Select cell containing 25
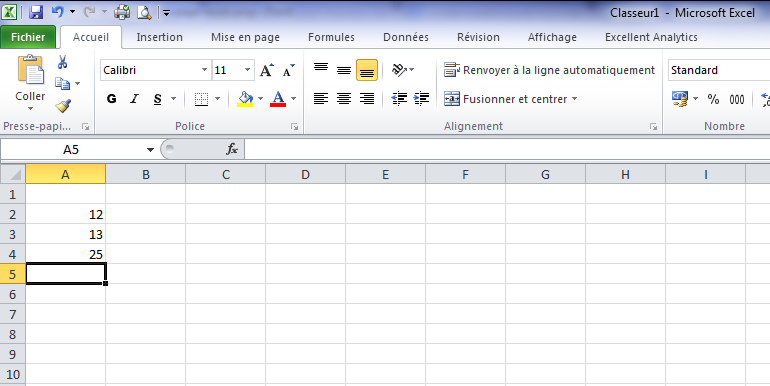The height and width of the screenshot is (386, 770). tap(65, 254)
